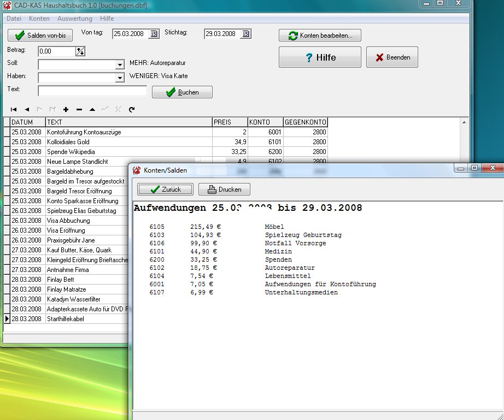The width and height of the screenshot is (504, 420).
Task: Open Von tag calendar picker
Action: (x=154, y=34)
